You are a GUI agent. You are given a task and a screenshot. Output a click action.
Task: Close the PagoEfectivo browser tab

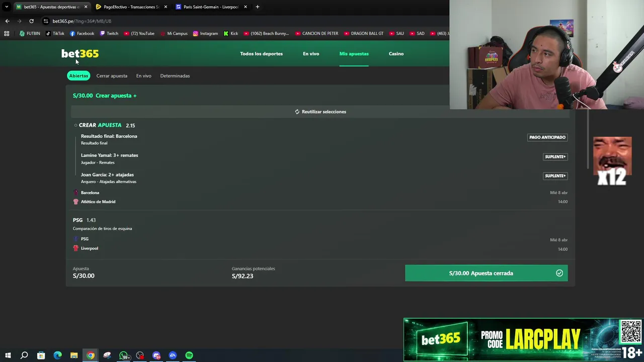coord(166,7)
